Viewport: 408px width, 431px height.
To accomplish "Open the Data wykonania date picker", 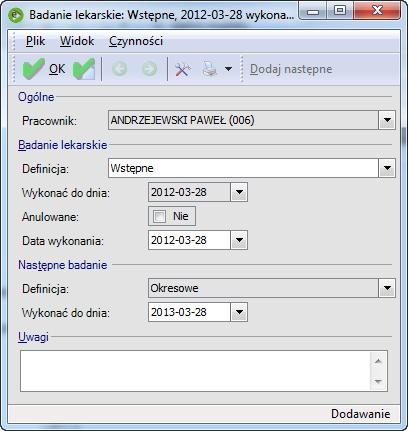I will click(x=239, y=240).
